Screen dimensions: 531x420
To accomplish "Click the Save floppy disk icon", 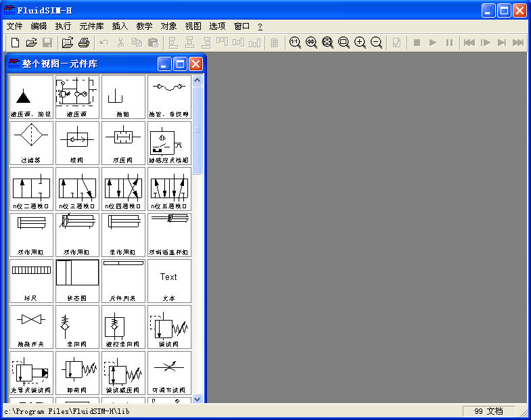I will [47, 43].
